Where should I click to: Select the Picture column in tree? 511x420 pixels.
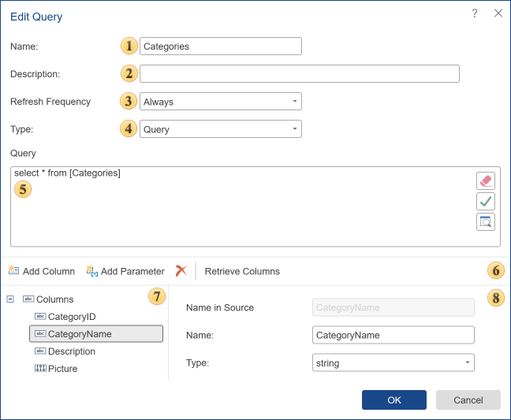coord(62,369)
